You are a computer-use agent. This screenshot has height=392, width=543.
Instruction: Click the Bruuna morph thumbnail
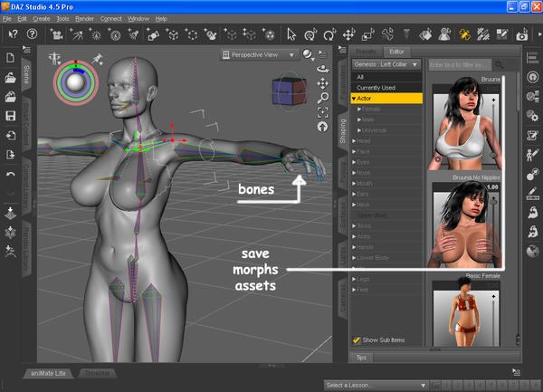pyautogui.click(x=465, y=124)
